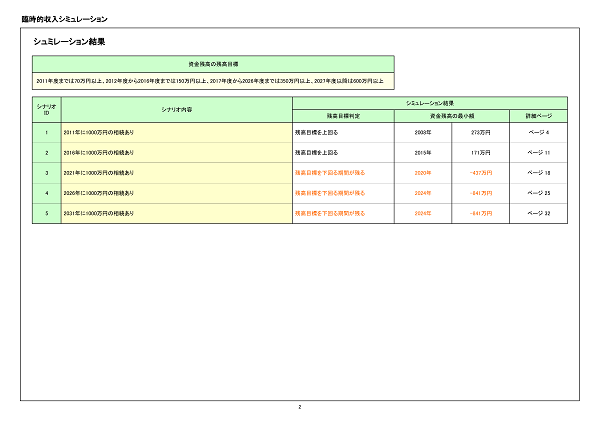Image resolution: width=600 pixels, height=424 pixels.
Task: Click the シュミレーション結果 section title
Action: point(69,42)
